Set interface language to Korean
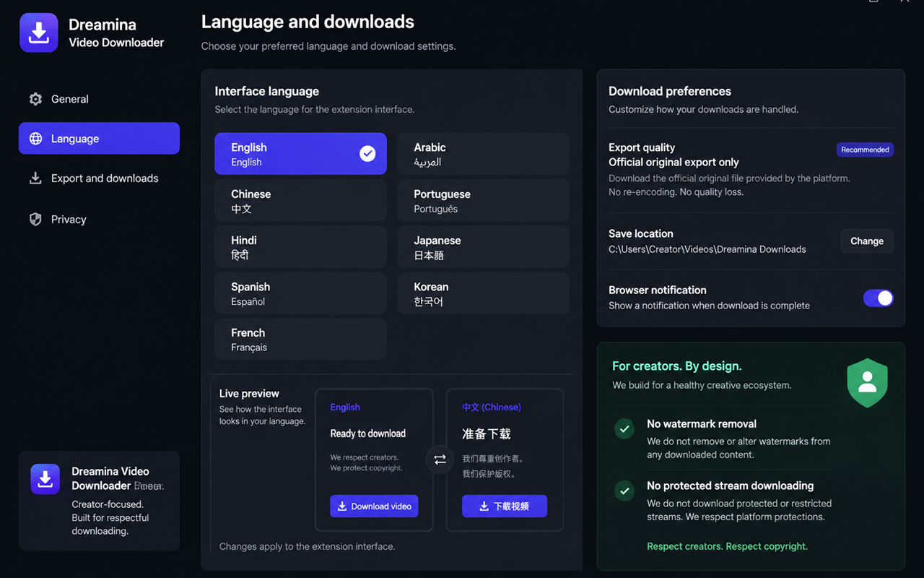Image resolution: width=924 pixels, height=578 pixels. (483, 293)
